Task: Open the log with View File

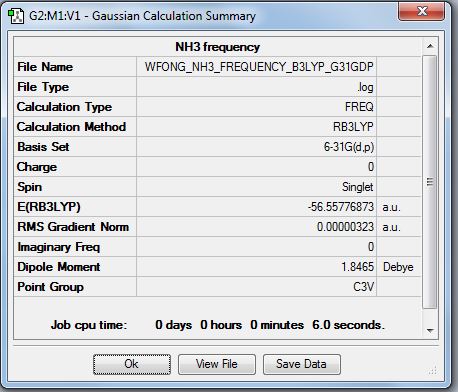Action: (217, 364)
